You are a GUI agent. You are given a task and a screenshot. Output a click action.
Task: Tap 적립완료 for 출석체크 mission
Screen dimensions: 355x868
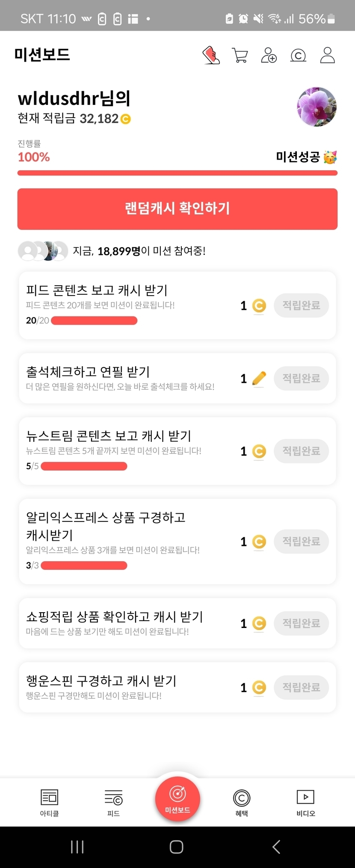click(x=301, y=379)
